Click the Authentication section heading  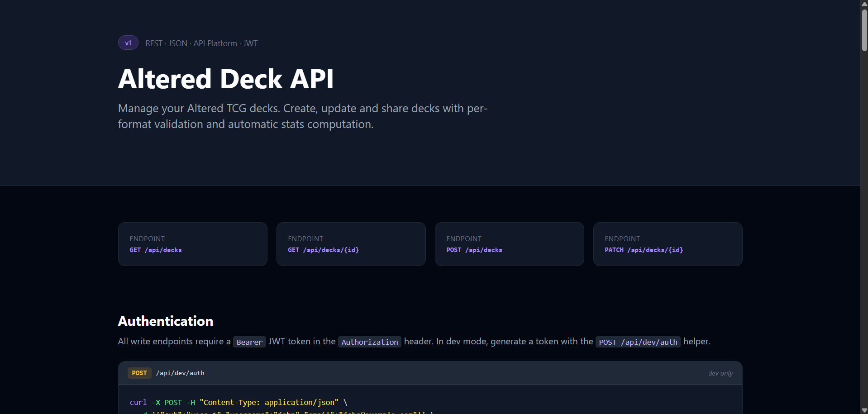[166, 321]
